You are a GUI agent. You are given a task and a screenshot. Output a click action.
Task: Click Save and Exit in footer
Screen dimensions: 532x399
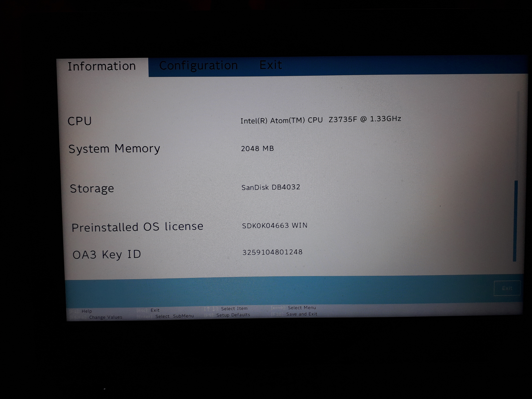click(x=301, y=314)
